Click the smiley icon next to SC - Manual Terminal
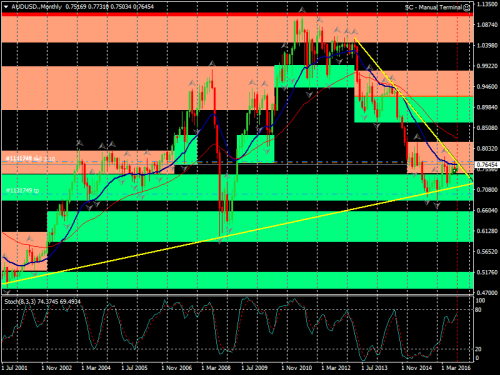Image resolution: width=500 pixels, height=375 pixels. click(x=467, y=7)
